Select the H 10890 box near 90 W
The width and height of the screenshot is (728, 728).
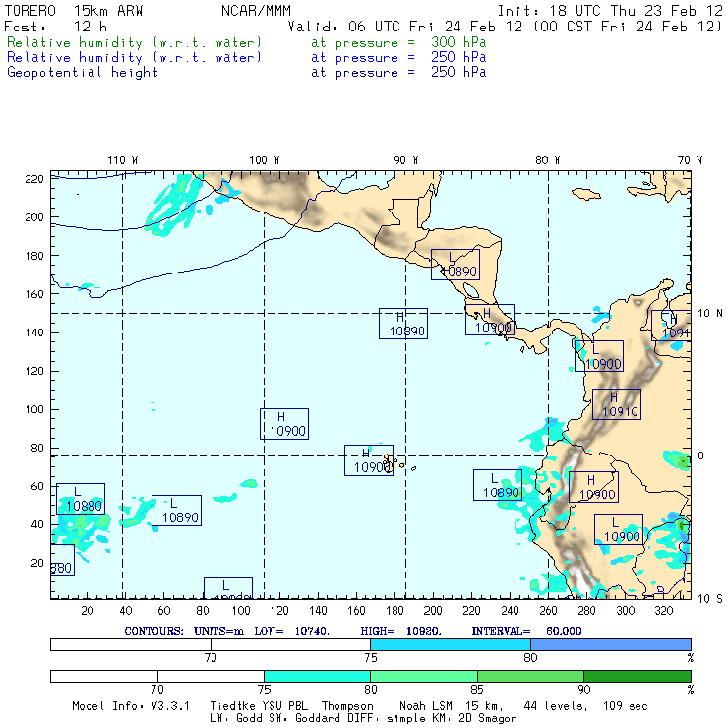[403, 324]
